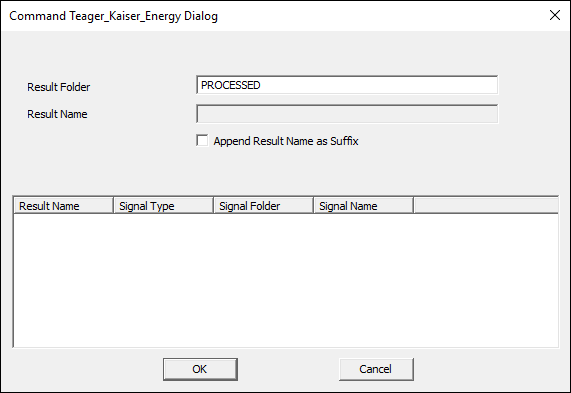Click the Result Folder text field
This screenshot has width=571, height=393.
point(347,85)
